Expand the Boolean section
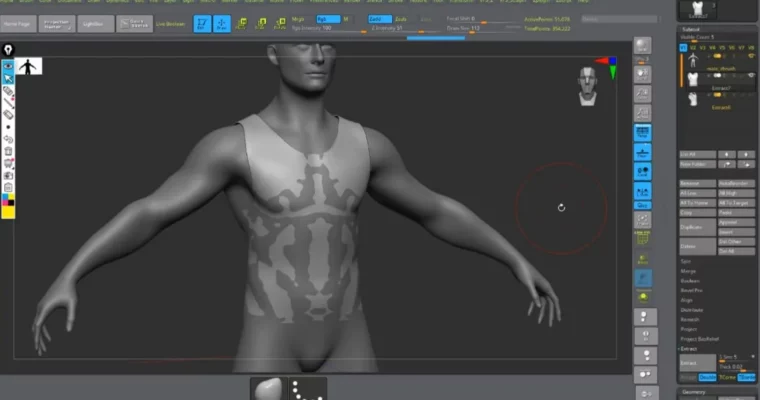 pos(690,281)
